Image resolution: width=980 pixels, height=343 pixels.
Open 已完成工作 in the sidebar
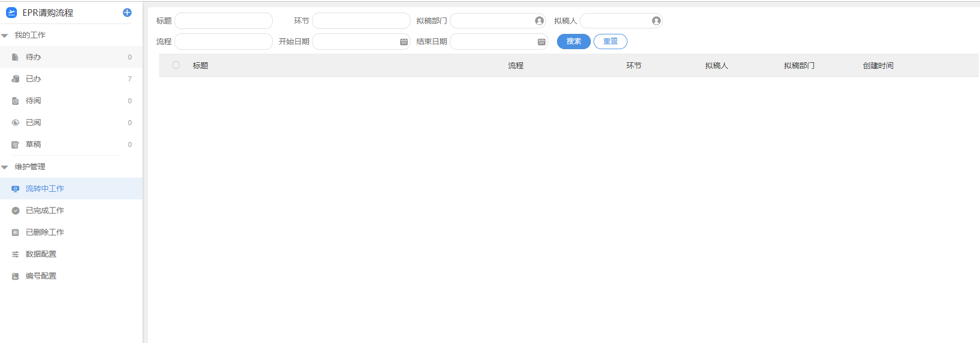71,210
